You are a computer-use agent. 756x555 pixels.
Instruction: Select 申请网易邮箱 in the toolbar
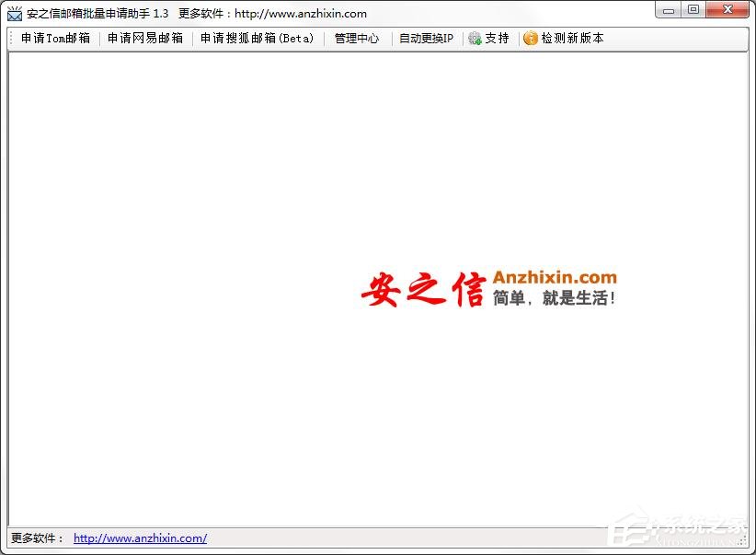click(144, 39)
